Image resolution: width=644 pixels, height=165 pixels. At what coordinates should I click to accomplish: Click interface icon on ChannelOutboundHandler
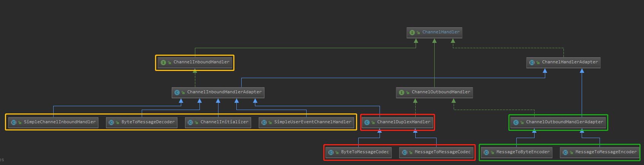[x=401, y=93]
